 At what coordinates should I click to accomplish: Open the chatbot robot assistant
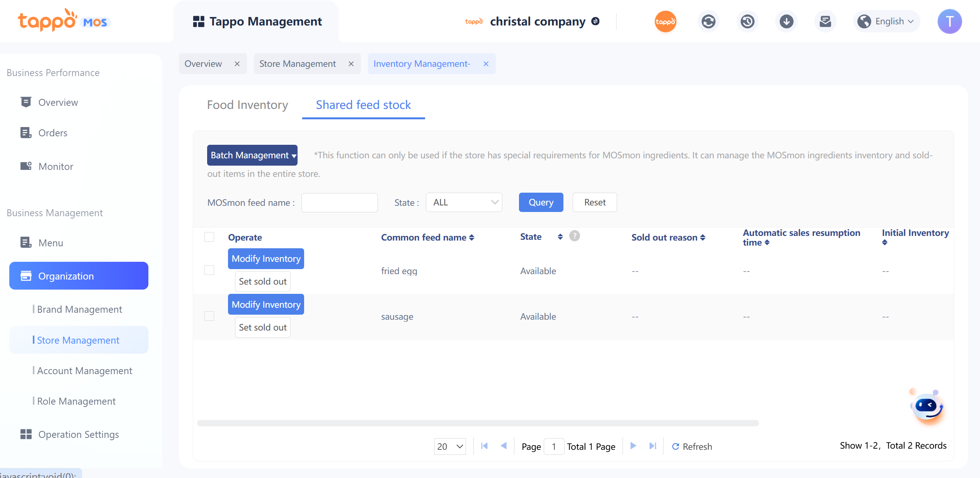(x=927, y=407)
